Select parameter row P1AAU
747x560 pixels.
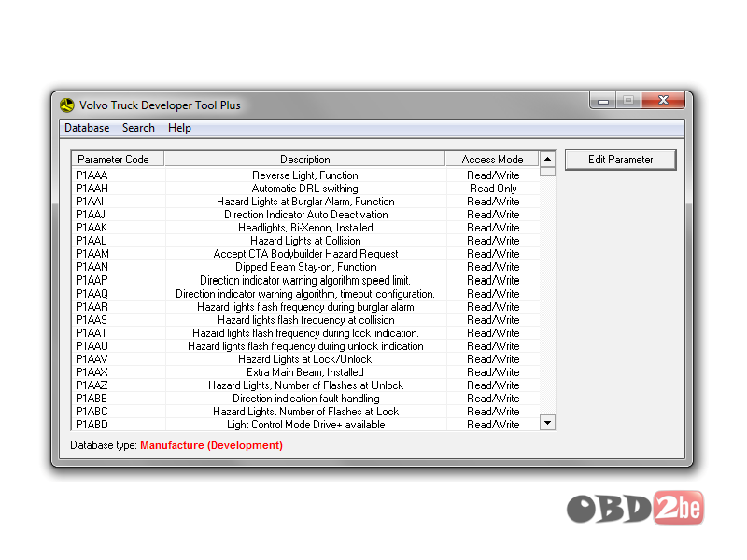[305, 346]
